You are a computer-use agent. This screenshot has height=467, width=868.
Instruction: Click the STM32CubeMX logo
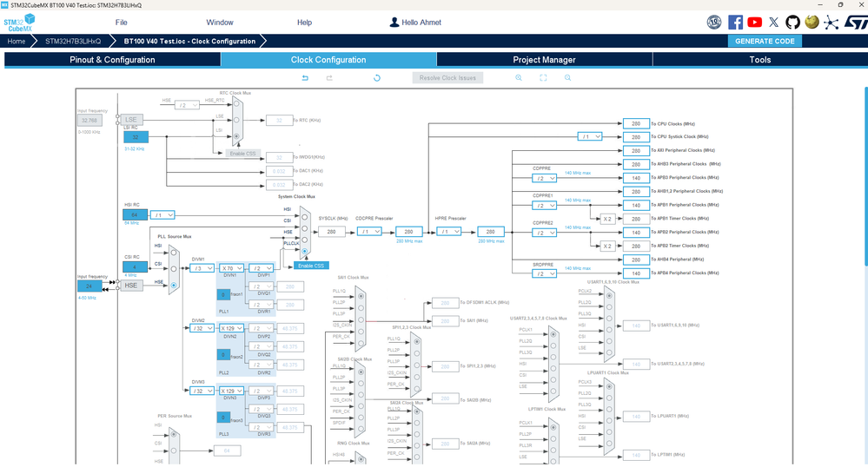19,23
